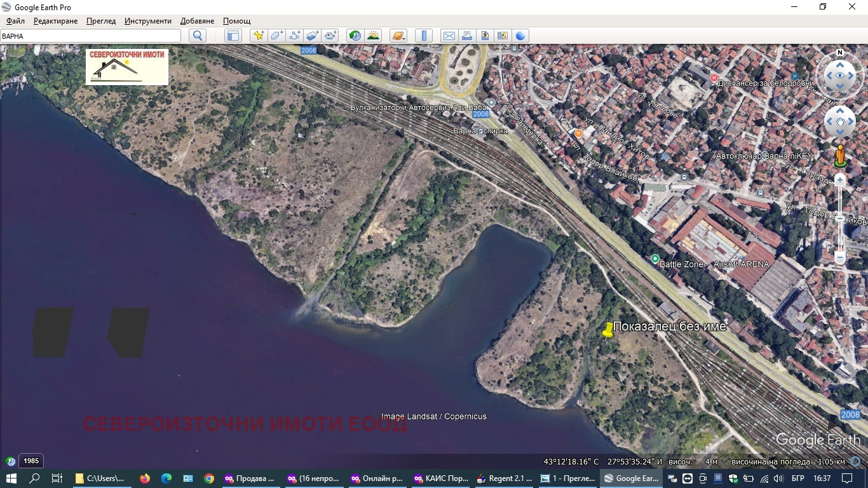This screenshot has width=868, height=488.
Task: Select the Add Path tool
Action: 294,36
